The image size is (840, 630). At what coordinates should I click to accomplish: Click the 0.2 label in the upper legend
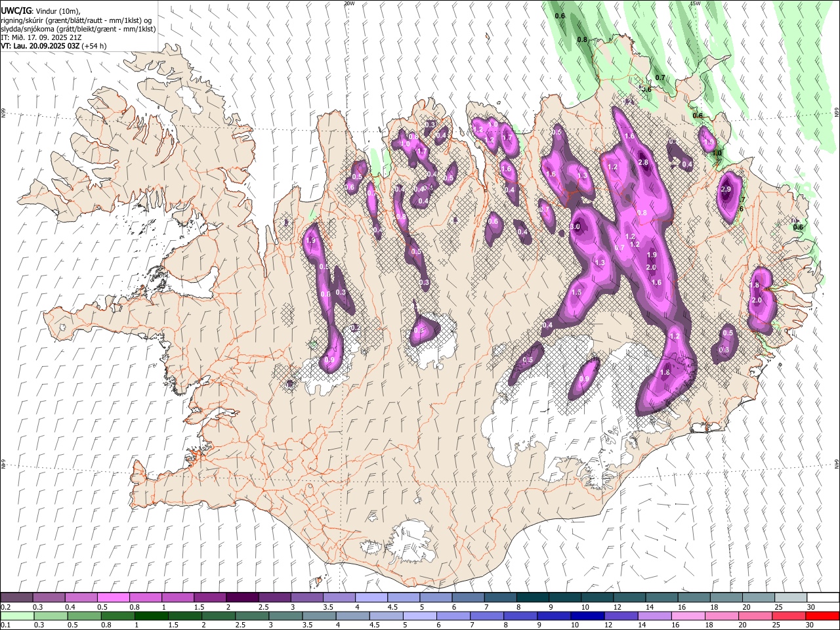click(x=5, y=607)
